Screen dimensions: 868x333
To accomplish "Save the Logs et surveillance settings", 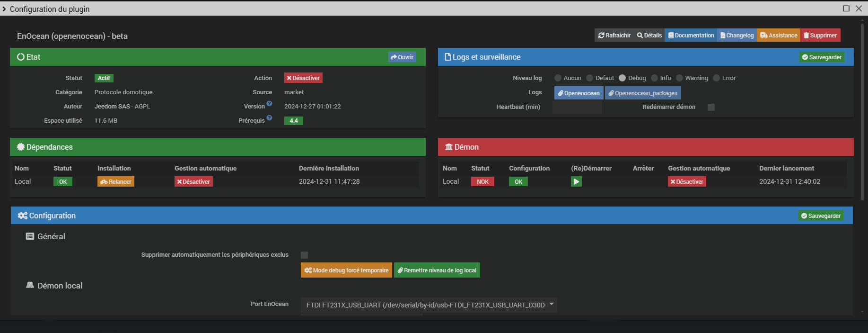I will [x=821, y=57].
